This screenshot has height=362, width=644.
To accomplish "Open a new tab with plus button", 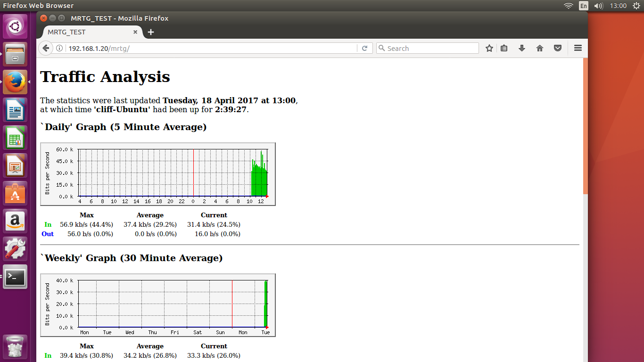I will click(151, 32).
